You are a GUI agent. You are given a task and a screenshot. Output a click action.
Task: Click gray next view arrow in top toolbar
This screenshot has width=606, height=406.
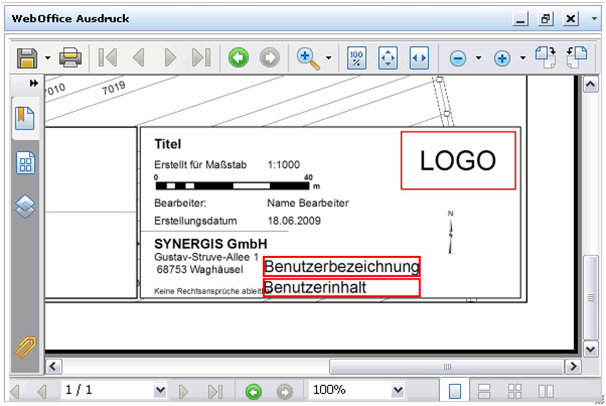[x=270, y=58]
